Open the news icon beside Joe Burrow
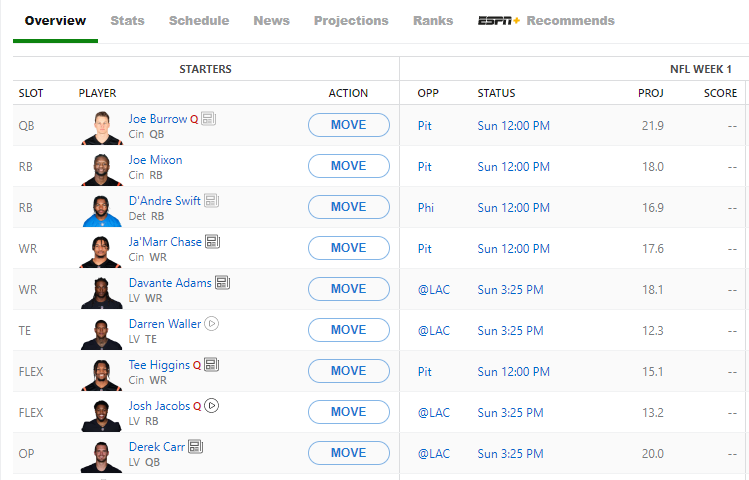Screen dimensions: 749x480 point(208,119)
